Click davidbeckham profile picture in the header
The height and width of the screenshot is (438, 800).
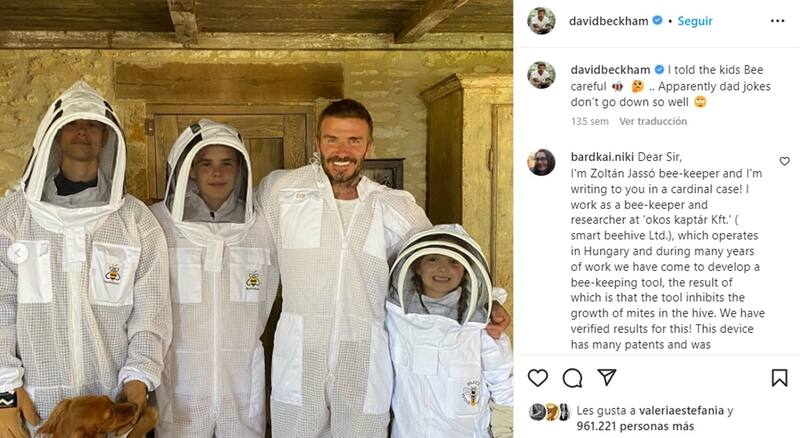541,21
